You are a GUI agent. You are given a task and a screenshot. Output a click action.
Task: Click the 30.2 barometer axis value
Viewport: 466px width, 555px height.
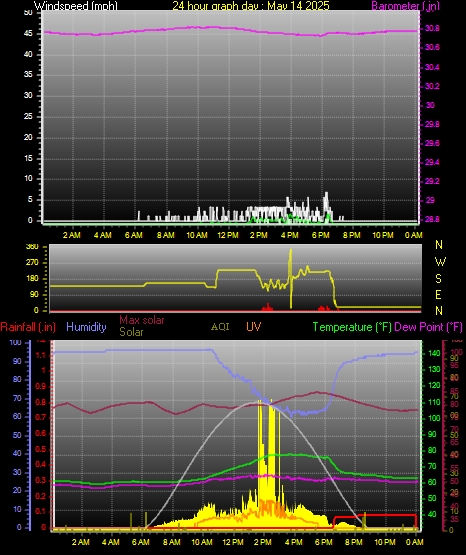[x=432, y=86]
